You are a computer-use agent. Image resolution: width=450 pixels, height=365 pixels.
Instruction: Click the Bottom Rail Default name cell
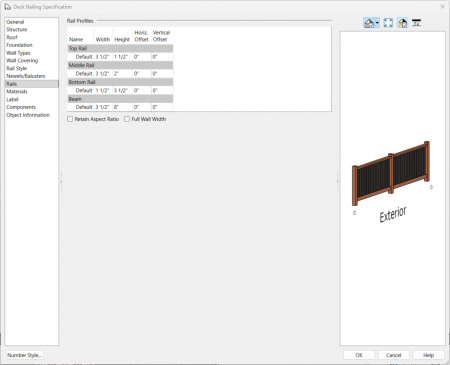tap(81, 90)
